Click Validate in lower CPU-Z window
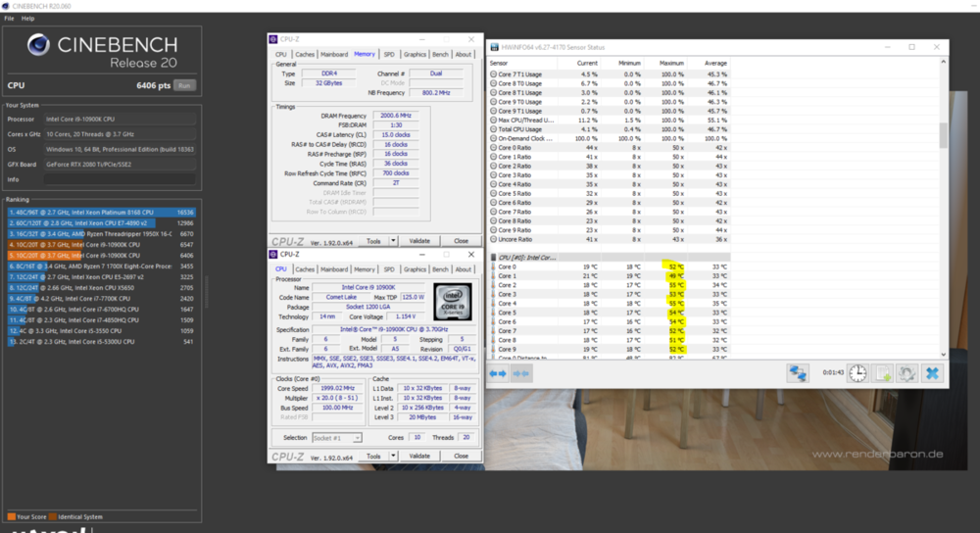980x533 pixels. pos(419,457)
